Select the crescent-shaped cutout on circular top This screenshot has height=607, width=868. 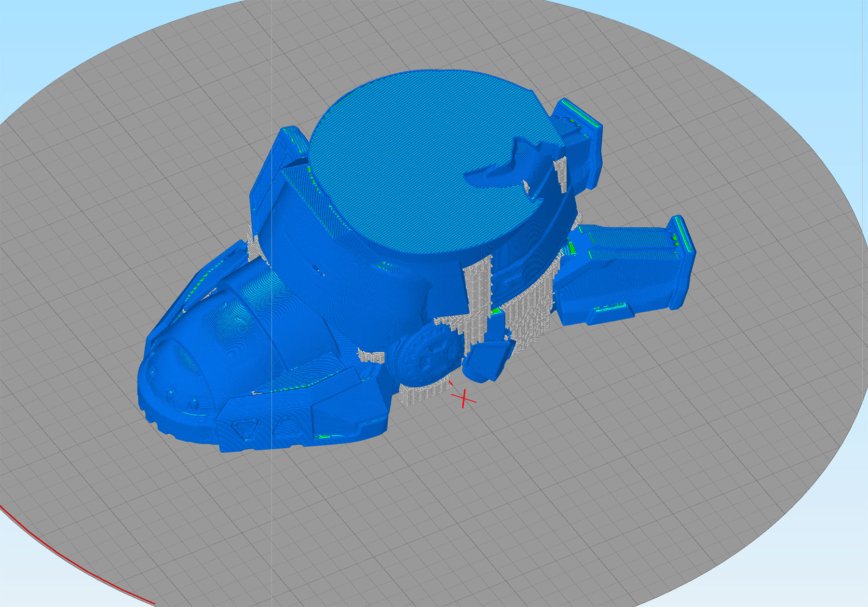[x=502, y=166]
